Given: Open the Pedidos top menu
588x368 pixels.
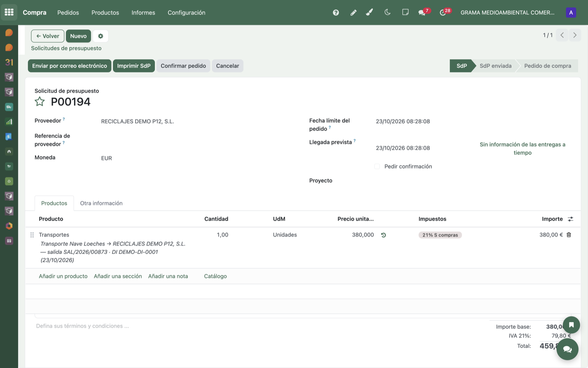Looking at the screenshot, I should (68, 12).
